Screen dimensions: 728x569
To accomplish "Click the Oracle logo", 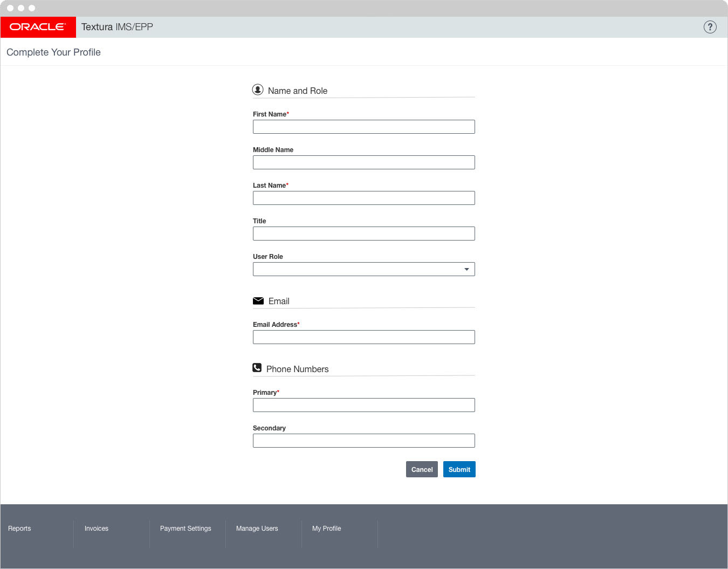I will pos(38,27).
